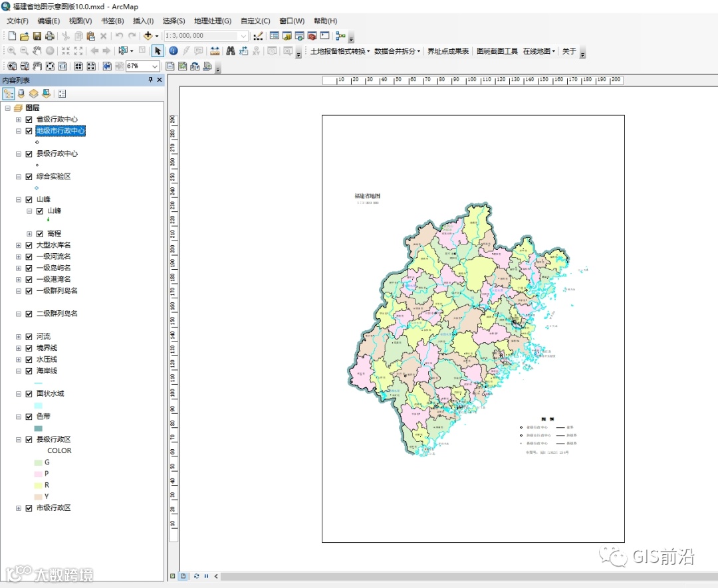Screen dimensions: 718x588
Task: Click the 关于 button
Action: point(568,51)
